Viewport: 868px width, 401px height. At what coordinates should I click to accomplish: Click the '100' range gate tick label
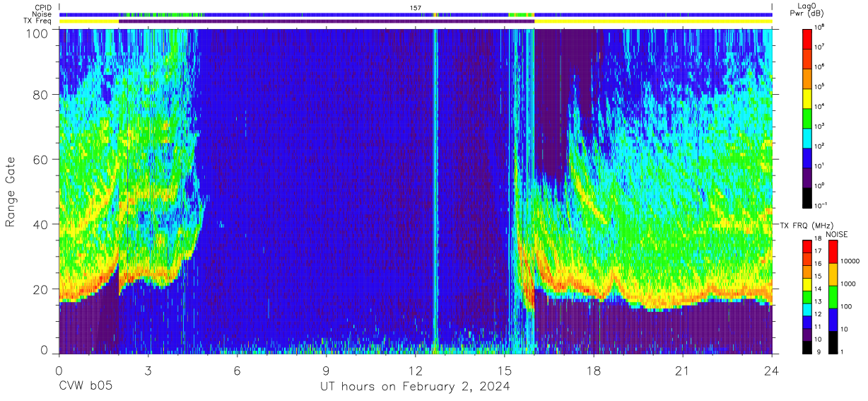point(37,34)
